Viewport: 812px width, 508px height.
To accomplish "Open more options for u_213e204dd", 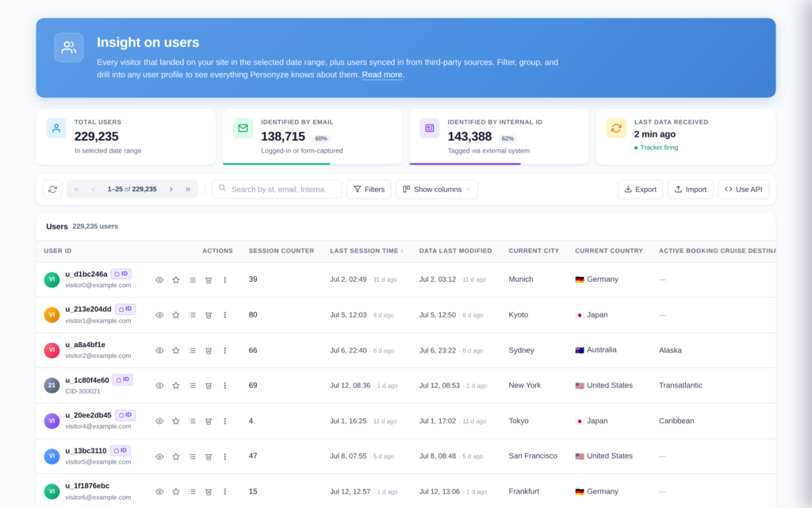I will tap(224, 315).
